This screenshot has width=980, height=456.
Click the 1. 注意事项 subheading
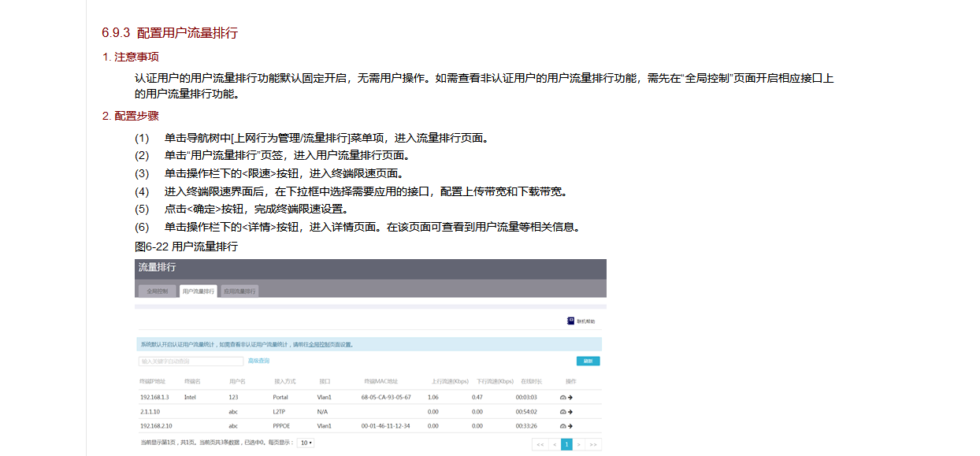pyautogui.click(x=131, y=57)
